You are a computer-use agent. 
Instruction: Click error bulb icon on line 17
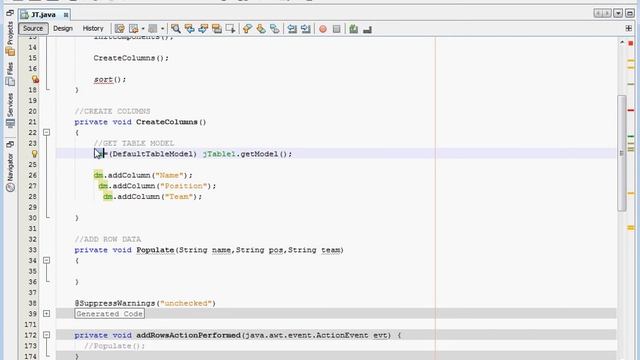[x=35, y=79]
